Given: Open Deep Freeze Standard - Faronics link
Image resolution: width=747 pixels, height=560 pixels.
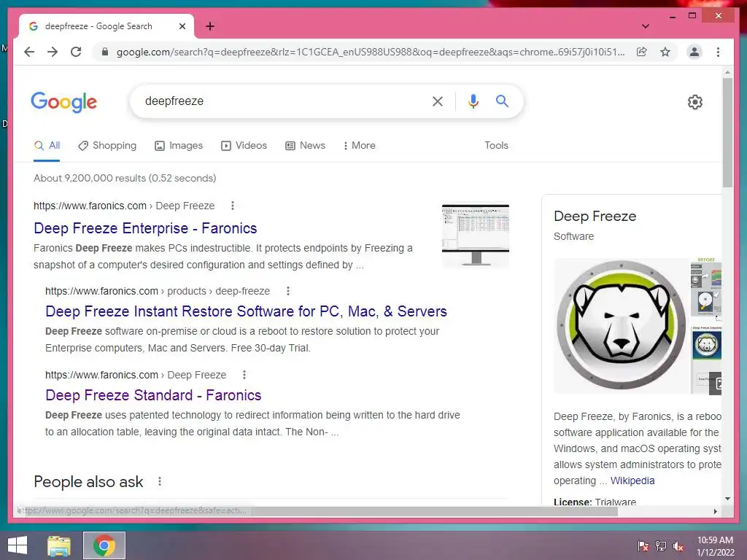Looking at the screenshot, I should [x=153, y=395].
